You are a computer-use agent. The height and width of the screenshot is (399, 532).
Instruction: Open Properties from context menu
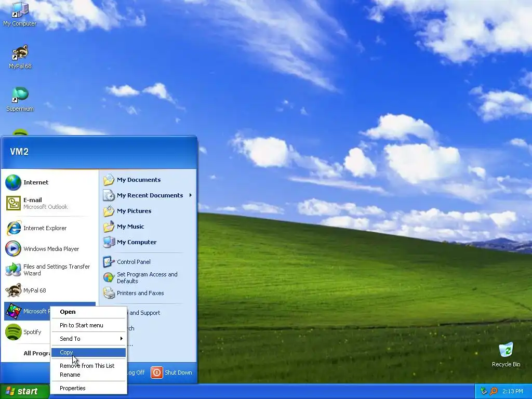coord(88,388)
